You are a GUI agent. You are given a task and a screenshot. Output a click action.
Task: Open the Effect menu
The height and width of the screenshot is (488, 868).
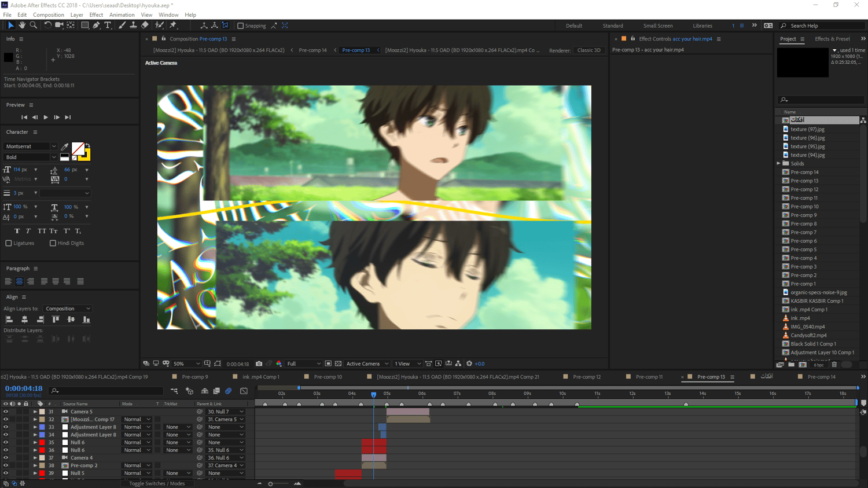coord(96,14)
